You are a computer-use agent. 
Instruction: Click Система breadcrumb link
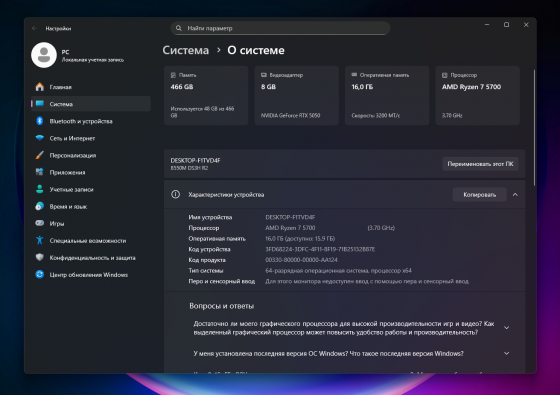[186, 50]
